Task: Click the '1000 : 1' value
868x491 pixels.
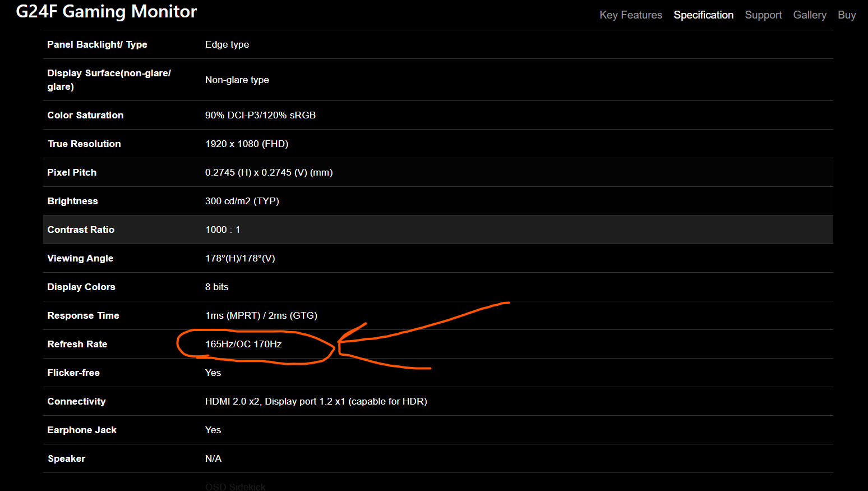Action: [x=223, y=230]
